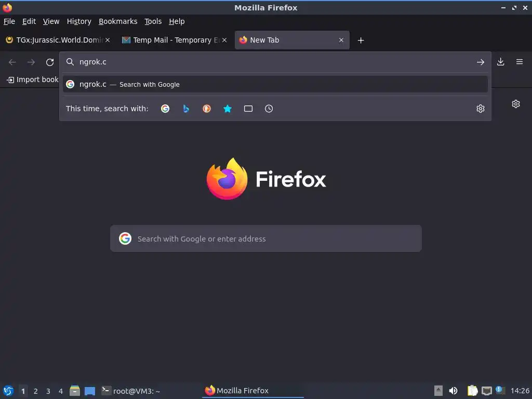This screenshot has width=532, height=399.
Task: Search this time with DuckDuckGo icon
Action: [x=207, y=109]
